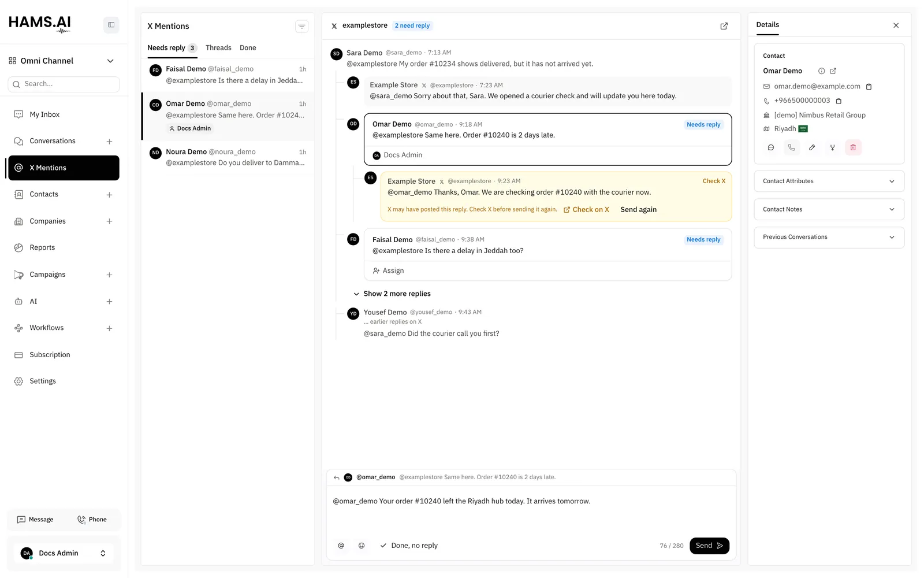
Task: Click the info icon beside Omar Demo
Action: 821,71
